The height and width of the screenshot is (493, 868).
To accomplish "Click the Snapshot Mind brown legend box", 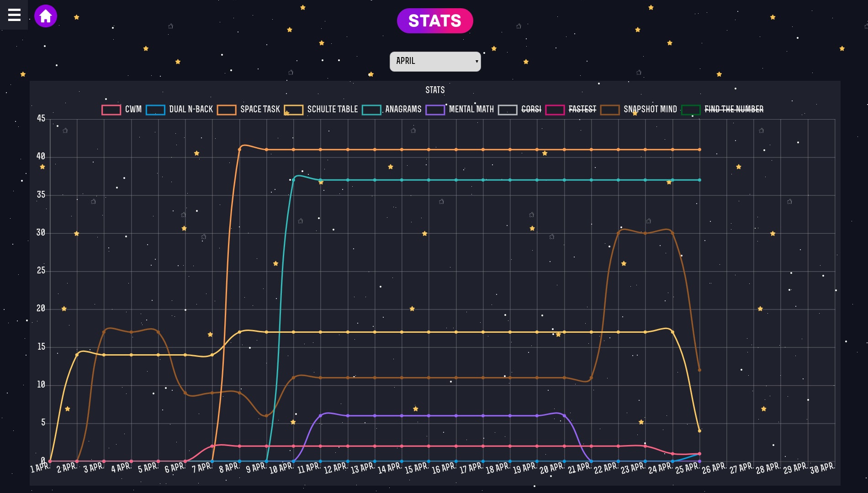I will (x=610, y=110).
